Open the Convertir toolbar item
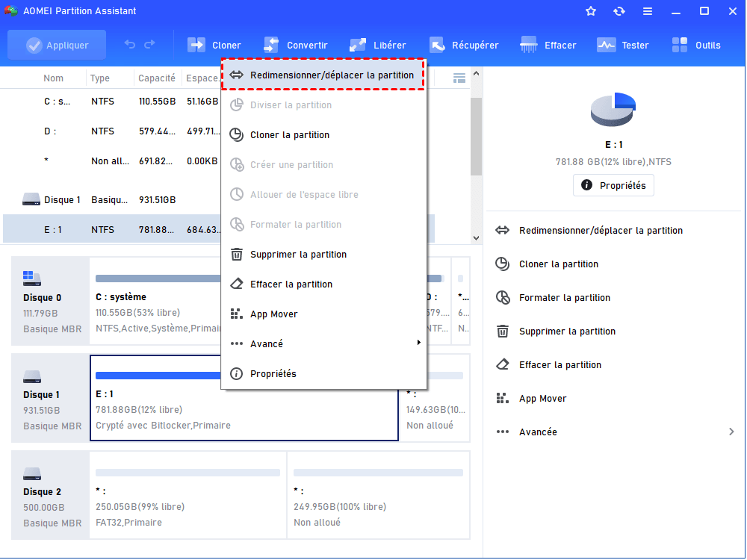 [x=295, y=46]
